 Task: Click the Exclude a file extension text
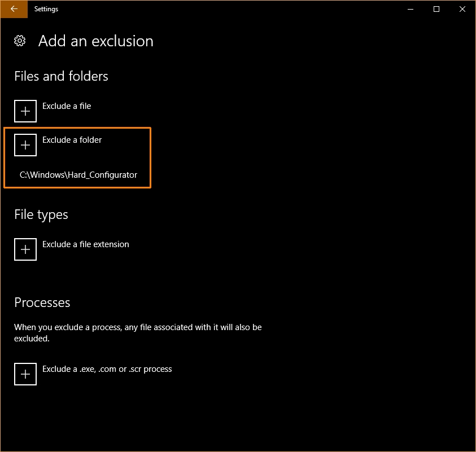86,244
